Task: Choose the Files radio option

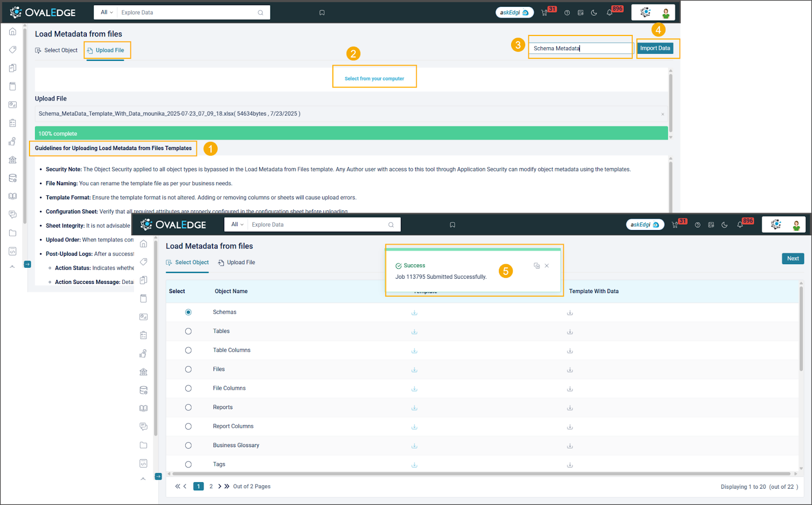Action: [x=188, y=369]
